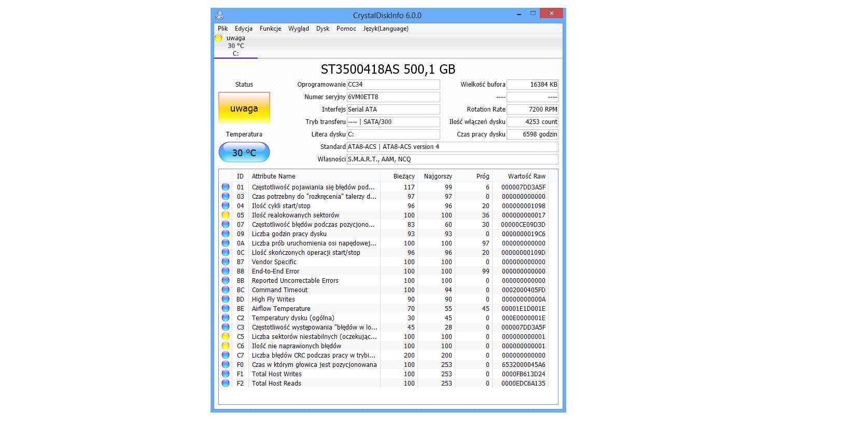This screenshot has width=868, height=438.
Task: Click the Oprogramowanie field showing CC34
Action: coord(393,85)
